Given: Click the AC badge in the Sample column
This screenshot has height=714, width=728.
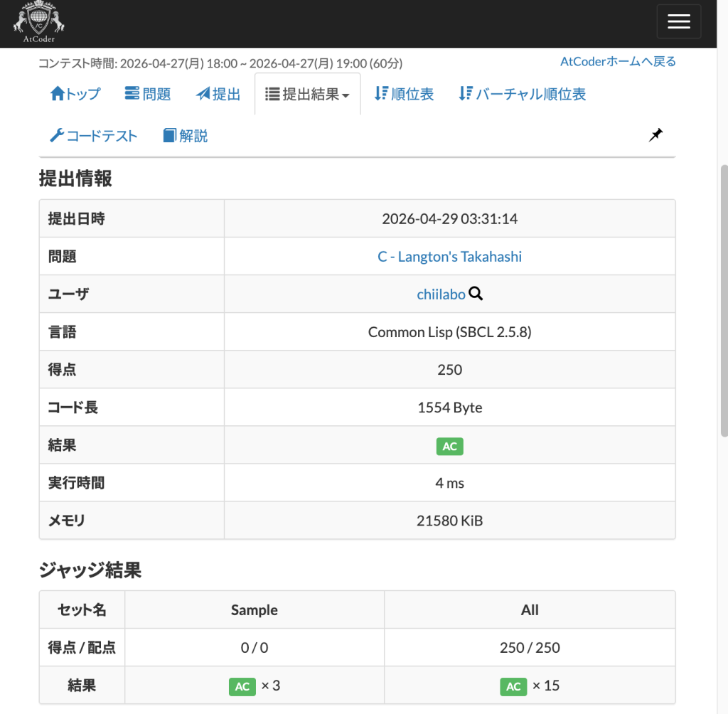Looking at the screenshot, I should coord(242,686).
